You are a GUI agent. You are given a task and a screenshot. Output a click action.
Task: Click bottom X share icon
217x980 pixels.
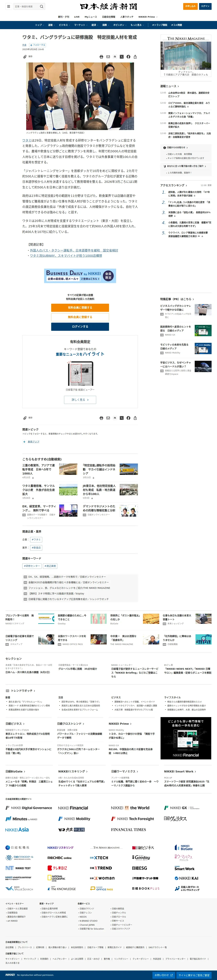[x=122, y=418]
